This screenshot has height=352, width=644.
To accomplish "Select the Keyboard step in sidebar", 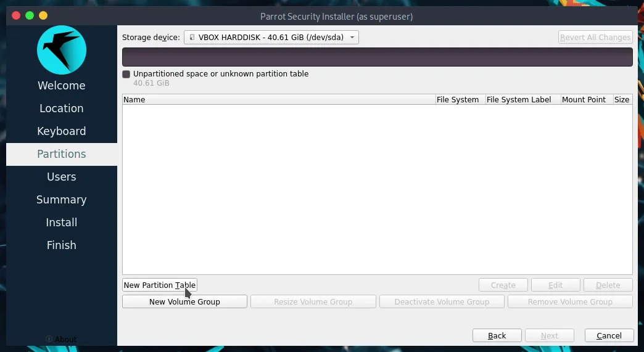I will pos(62,131).
